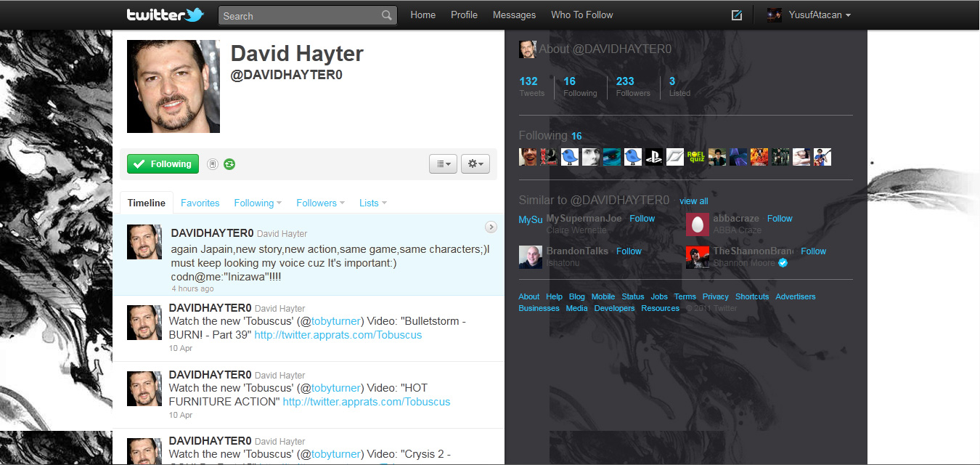This screenshot has width=980, height=465.
Task: Open the ROFL quiz avatar in Following
Action: (696, 157)
